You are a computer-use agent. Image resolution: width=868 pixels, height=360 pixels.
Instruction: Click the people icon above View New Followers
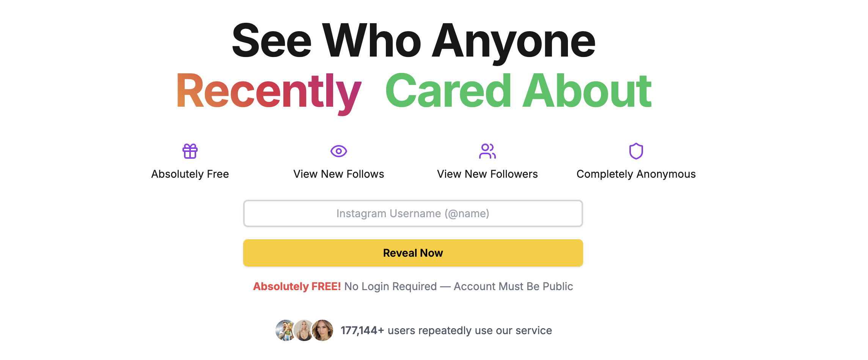click(487, 151)
